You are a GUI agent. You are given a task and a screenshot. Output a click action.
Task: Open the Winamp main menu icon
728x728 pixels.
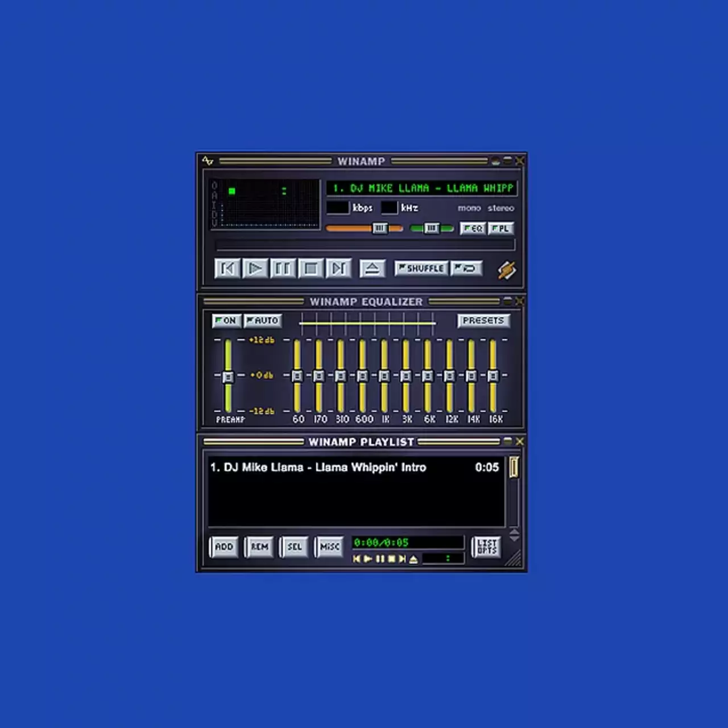(x=208, y=161)
